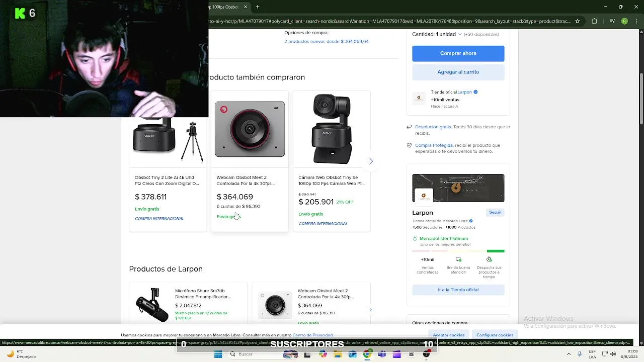Click 6 cuotas de $ 86.393 in carousel
This screenshot has width=644, height=362.
[x=238, y=206]
